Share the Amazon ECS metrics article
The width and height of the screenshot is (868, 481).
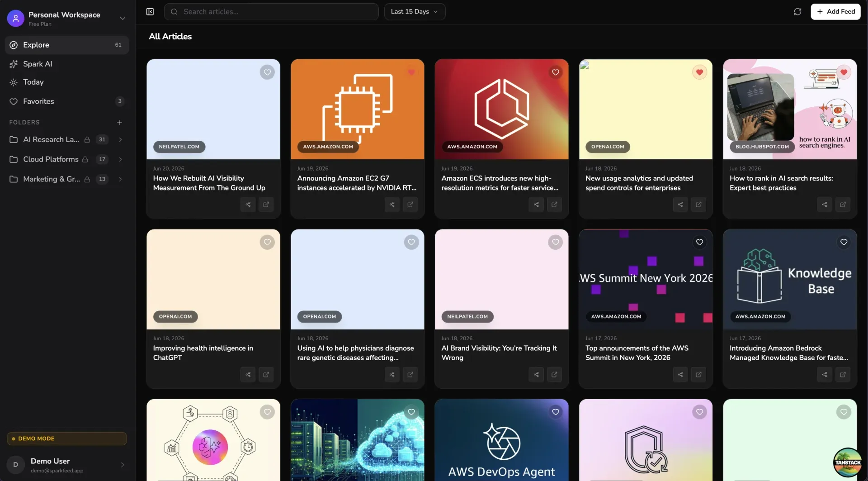pos(536,205)
